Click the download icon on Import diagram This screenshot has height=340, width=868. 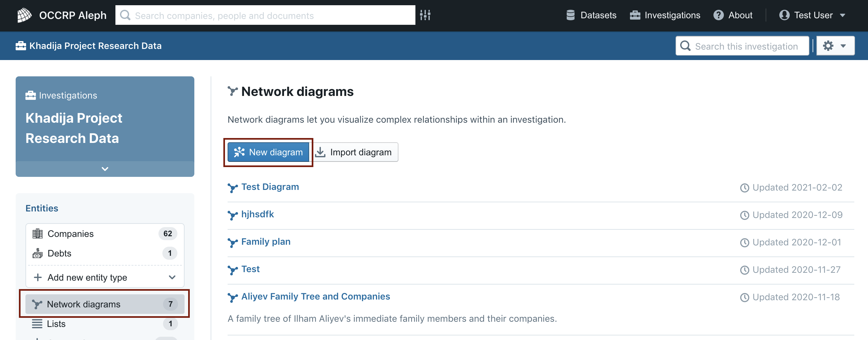(320, 152)
